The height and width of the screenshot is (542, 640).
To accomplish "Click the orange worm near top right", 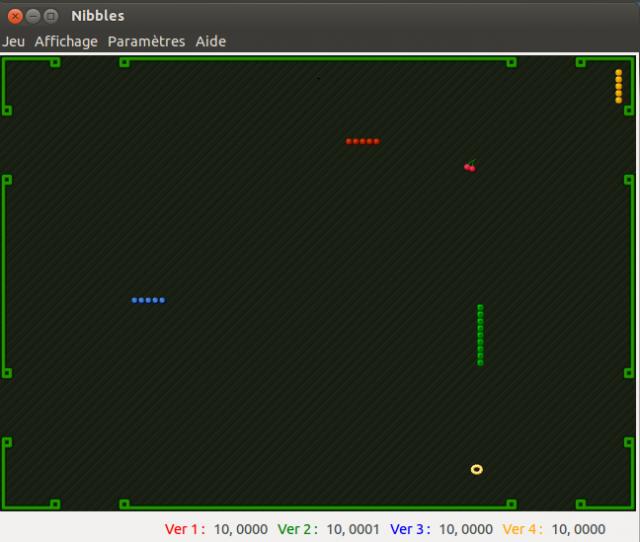I will coord(619,87).
